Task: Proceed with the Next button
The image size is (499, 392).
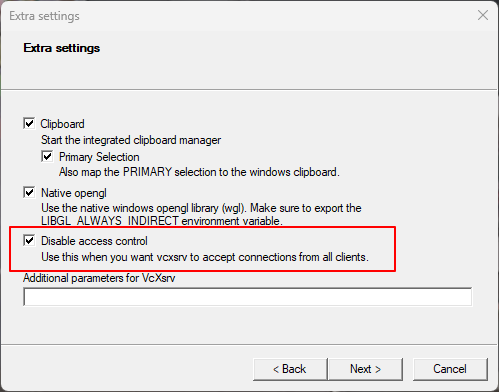Action: pos(365,369)
